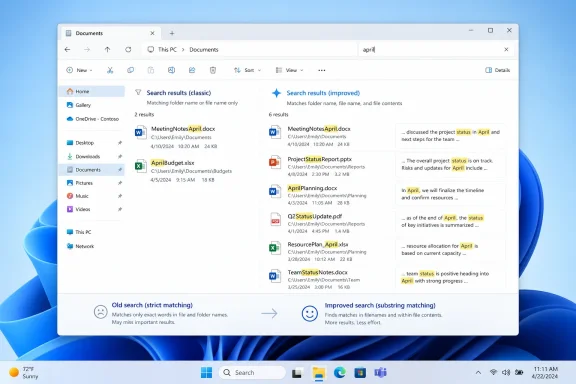576x384 pixels.
Task: Open the Windows Start menu
Action: [x=206, y=373]
